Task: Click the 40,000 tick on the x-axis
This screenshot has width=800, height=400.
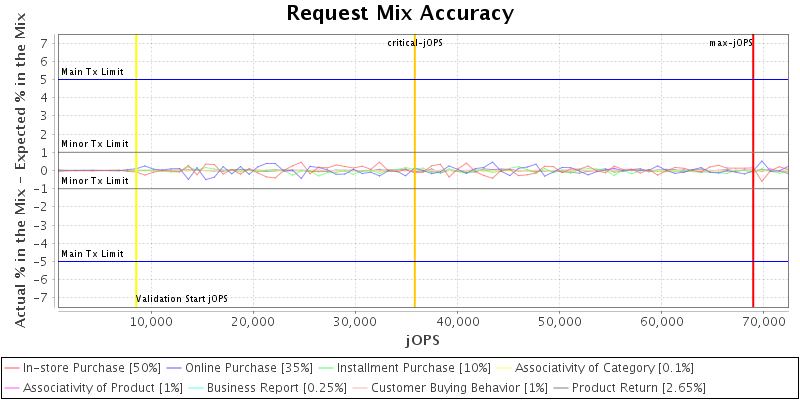Action: pos(457,321)
